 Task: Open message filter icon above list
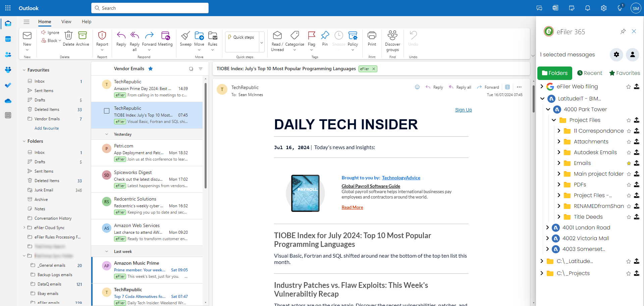tap(201, 69)
